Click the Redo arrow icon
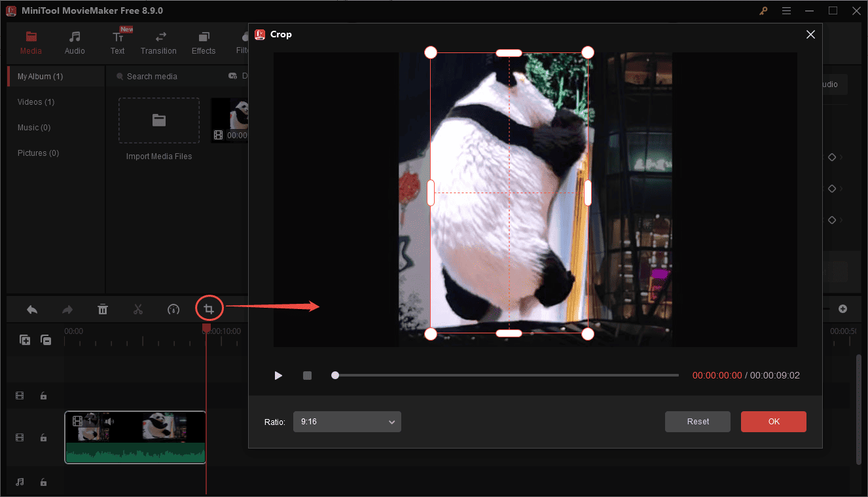 [67, 310]
